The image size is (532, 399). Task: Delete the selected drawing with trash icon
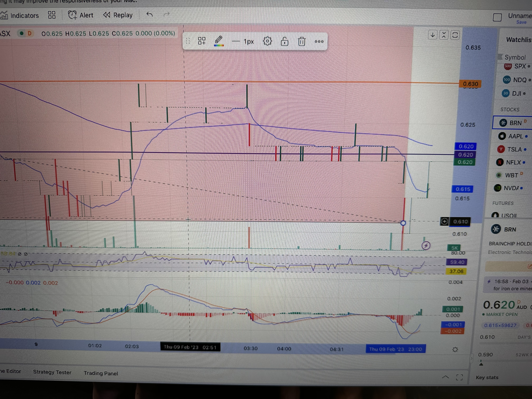[302, 41]
